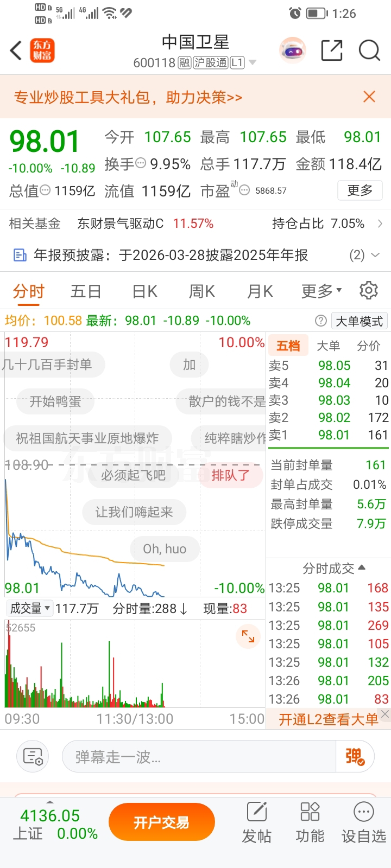This screenshot has width=391, height=868.
Task: Tap the alarm clock status icon
Action: (295, 13)
